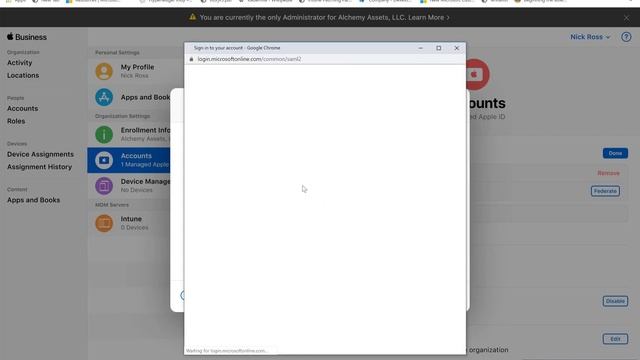The height and width of the screenshot is (360, 640).
Task: Click the My Profile row label
Action: click(x=137, y=67)
